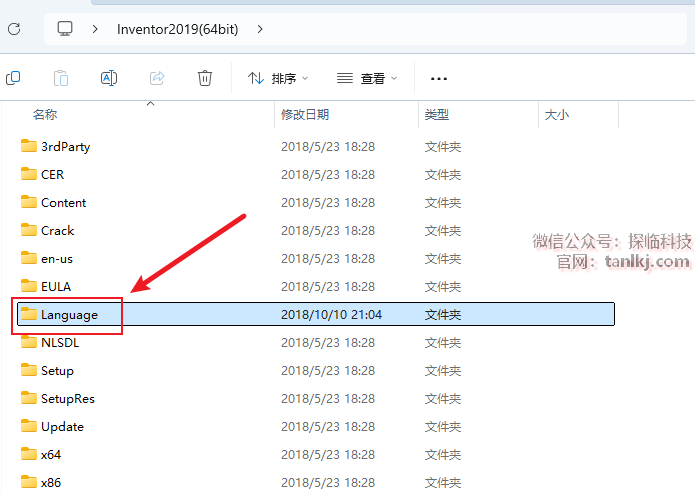Select the Language folder icon
This screenshot has width=695, height=494.
[x=29, y=314]
